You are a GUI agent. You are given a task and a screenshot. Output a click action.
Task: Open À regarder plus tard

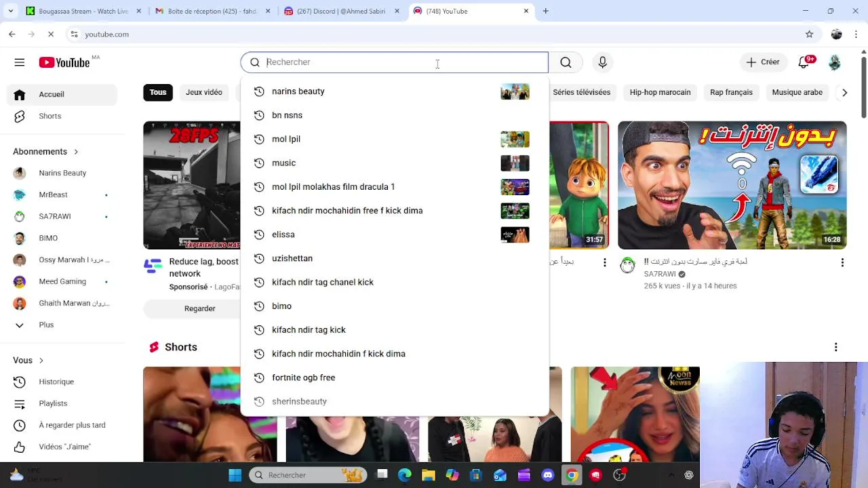tap(62, 425)
